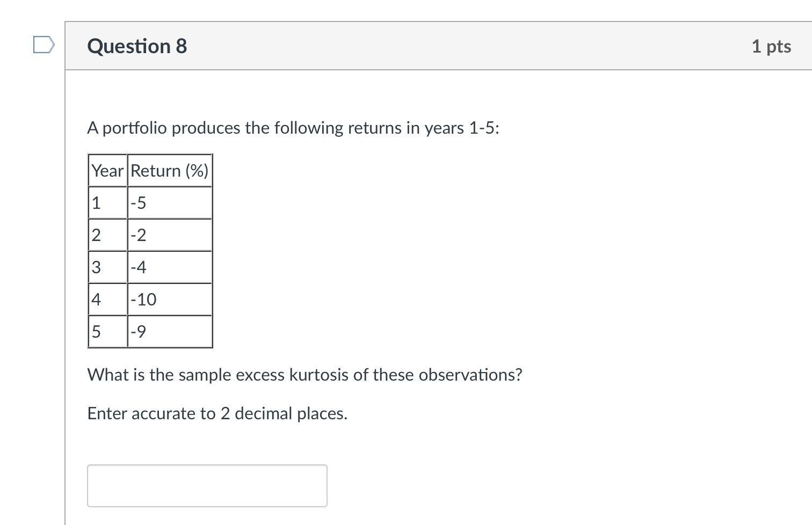Click the sample excess kurtosis question text
The height and width of the screenshot is (525, 812).
tap(305, 375)
